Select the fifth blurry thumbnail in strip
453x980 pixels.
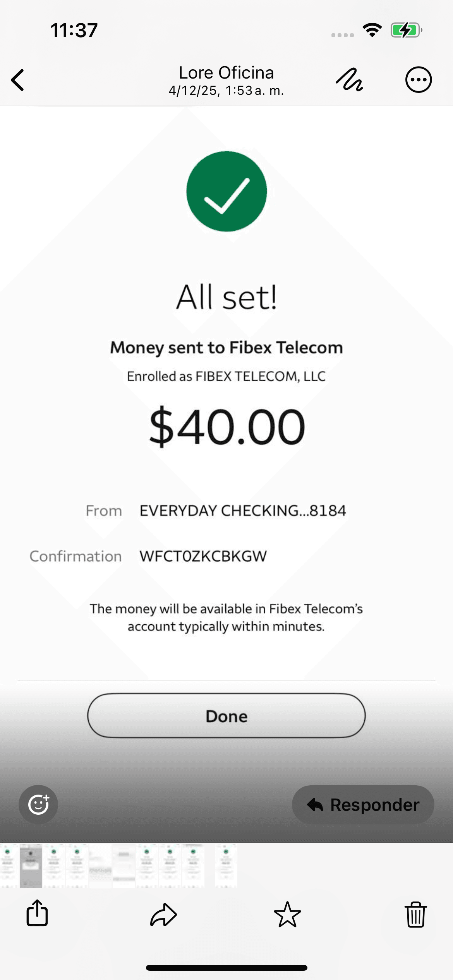point(100,866)
